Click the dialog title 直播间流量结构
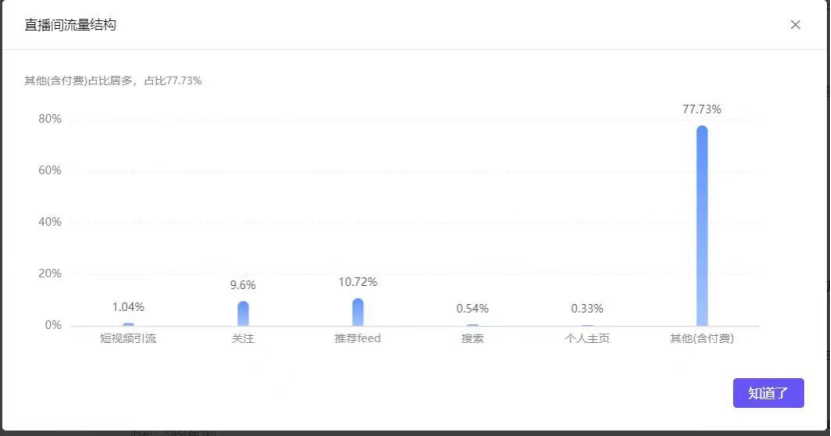The height and width of the screenshot is (436, 831). point(70,25)
